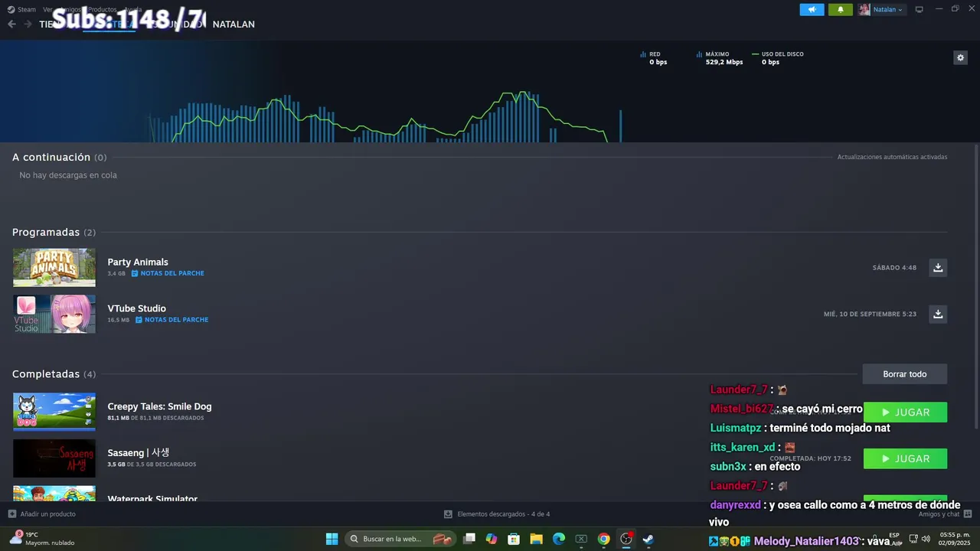980x551 pixels.
Task: Switch to Big Picture mode monitor icon
Action: (x=919, y=9)
